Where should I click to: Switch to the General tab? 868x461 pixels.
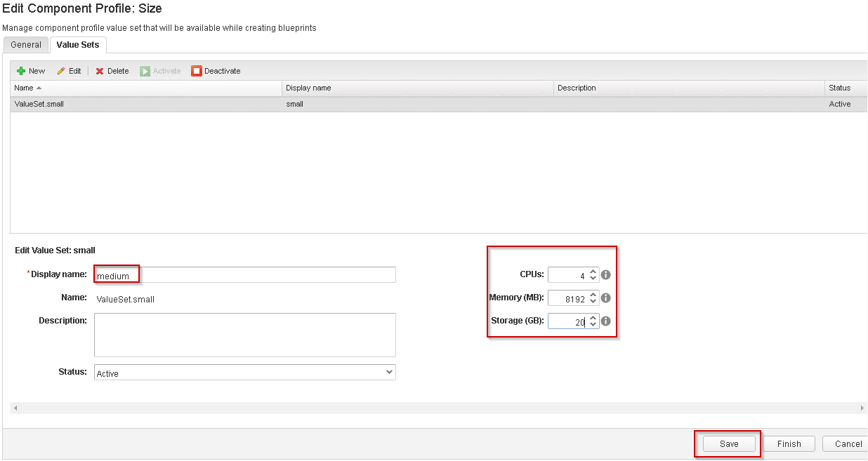point(26,45)
